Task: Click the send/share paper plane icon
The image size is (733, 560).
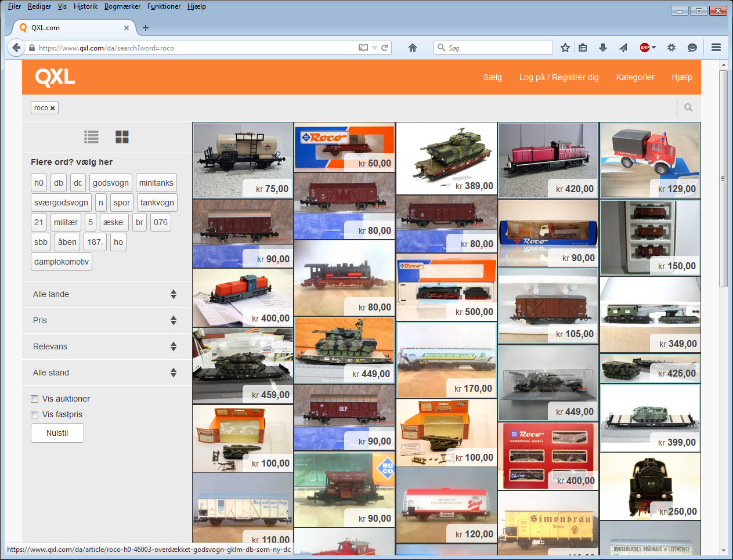Action: click(623, 48)
